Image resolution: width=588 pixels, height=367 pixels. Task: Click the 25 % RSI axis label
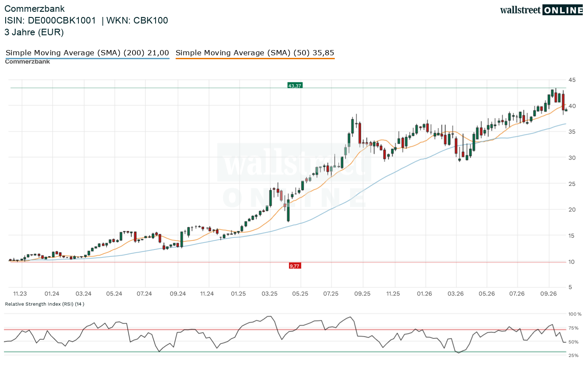tap(573, 356)
